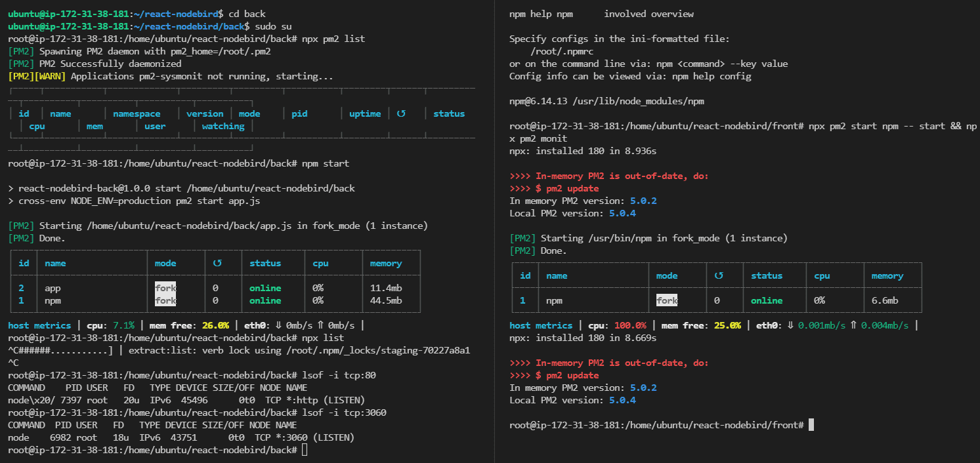Click the download arrow beside 0.001mb/s
The width and height of the screenshot is (980, 463).
tap(791, 325)
